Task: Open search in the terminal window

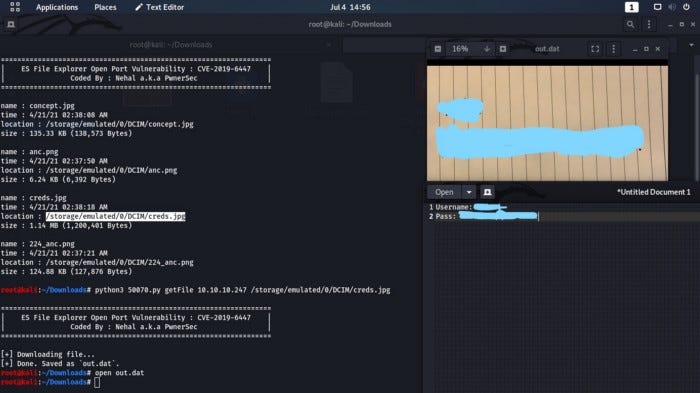Action: click(630, 25)
